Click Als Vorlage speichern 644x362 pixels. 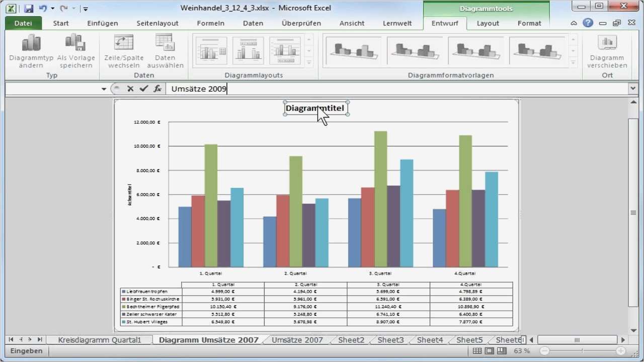(75, 50)
